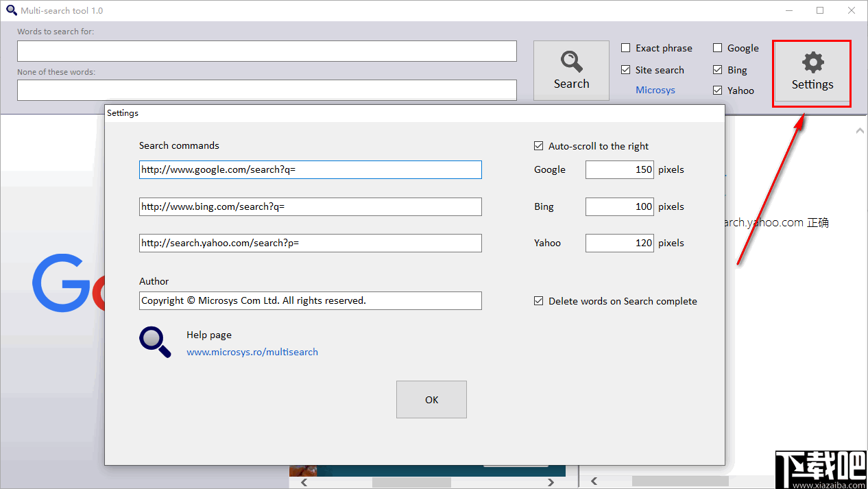Enable the Google search engine checkbox

[718, 48]
